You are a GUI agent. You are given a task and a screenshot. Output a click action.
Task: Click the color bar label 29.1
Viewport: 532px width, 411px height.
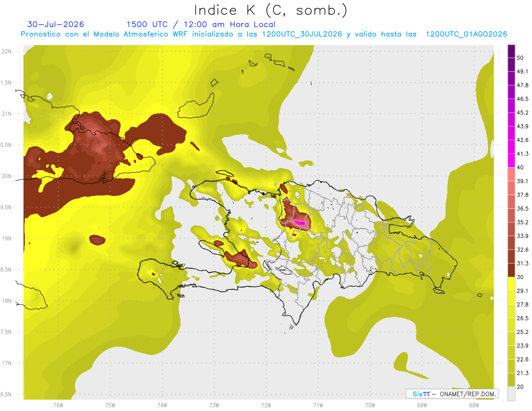click(x=523, y=290)
